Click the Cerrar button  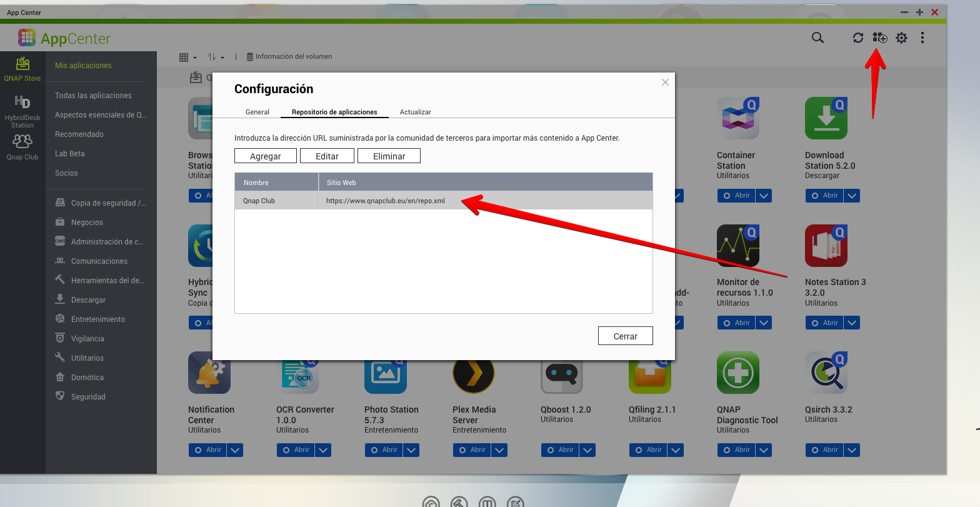pos(625,336)
